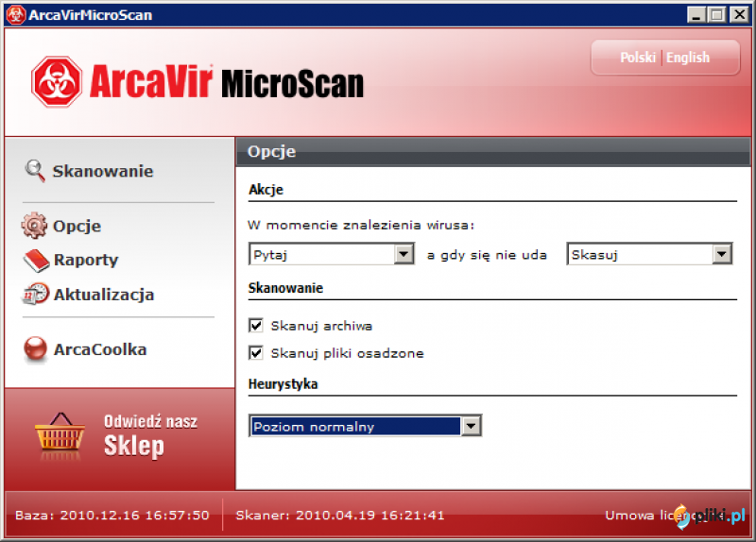
Task: Open the Opcje menu entry
Action: (77, 226)
